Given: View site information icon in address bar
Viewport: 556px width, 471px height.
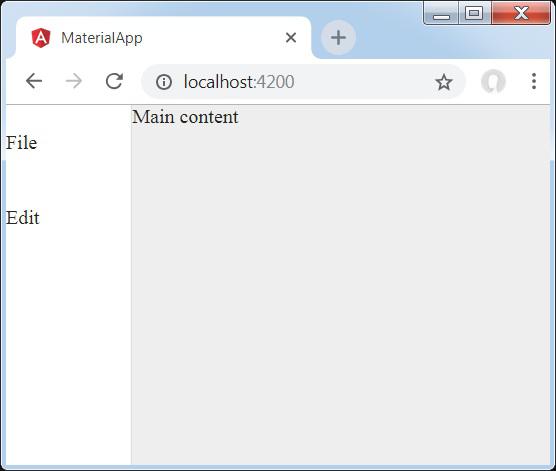Looking at the screenshot, I should [164, 82].
